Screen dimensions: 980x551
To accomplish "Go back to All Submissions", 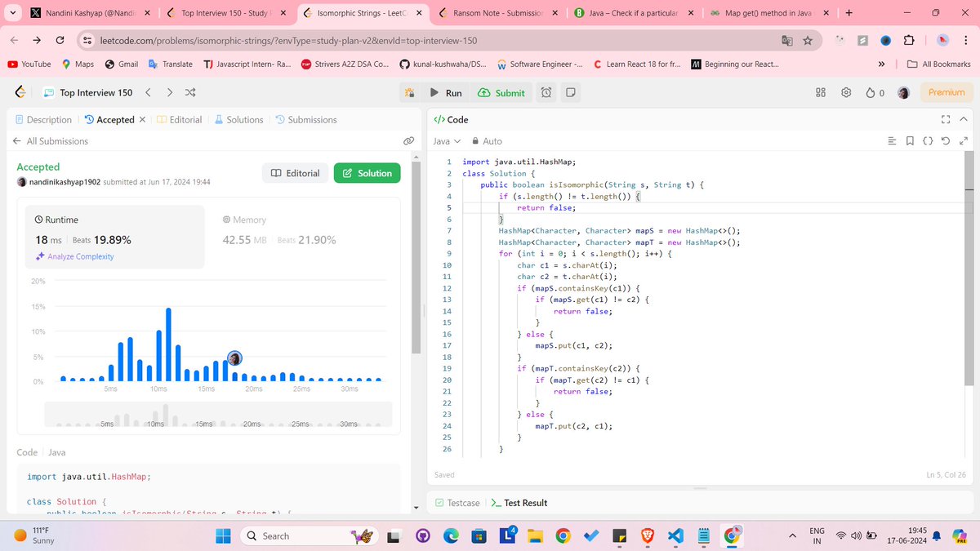I will 50,141.
